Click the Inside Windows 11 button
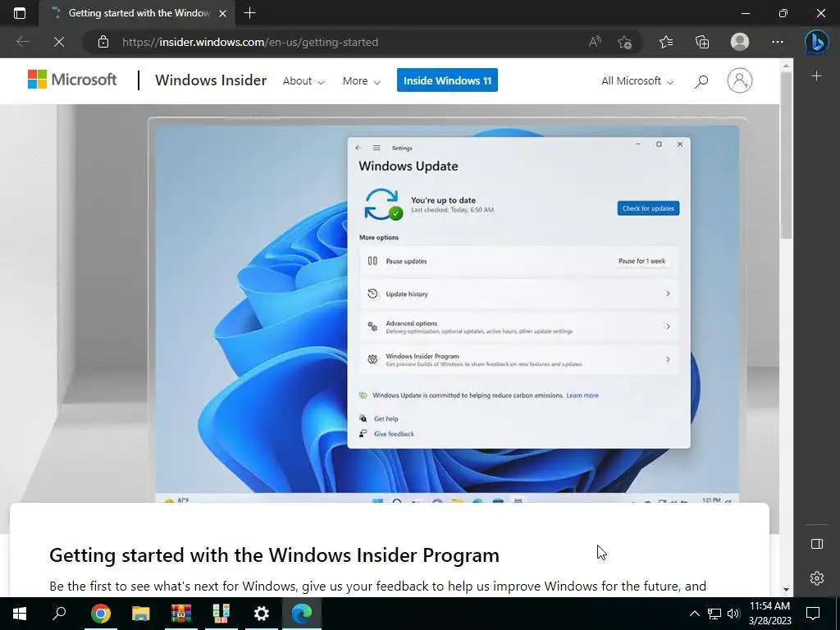The image size is (840, 630). pos(447,80)
